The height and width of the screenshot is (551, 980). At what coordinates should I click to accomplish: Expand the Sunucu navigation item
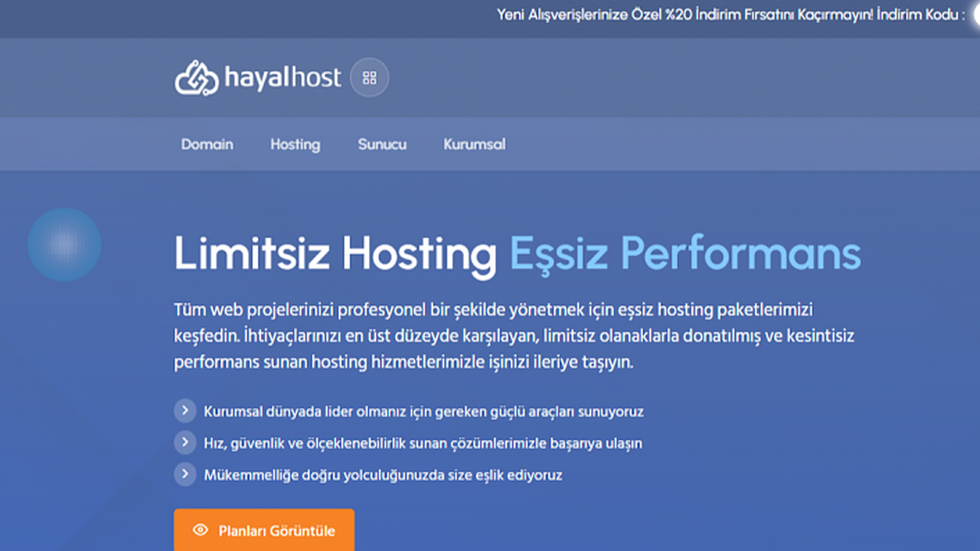(x=382, y=144)
